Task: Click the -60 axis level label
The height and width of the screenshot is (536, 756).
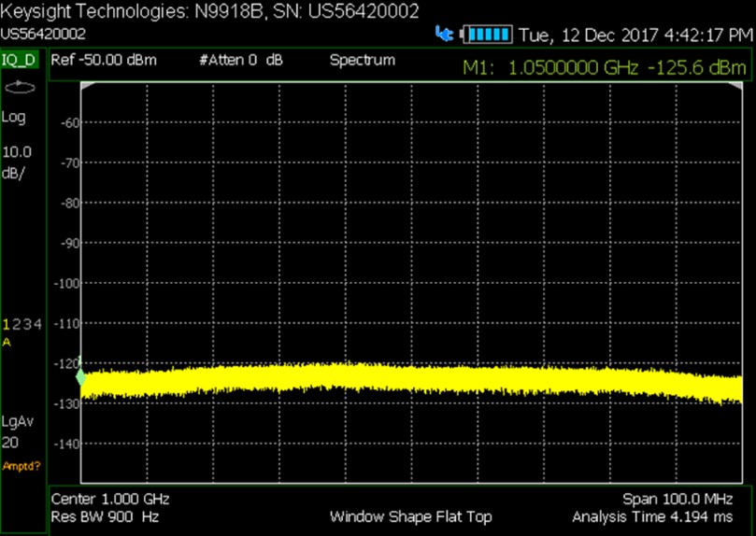Action: [70, 123]
